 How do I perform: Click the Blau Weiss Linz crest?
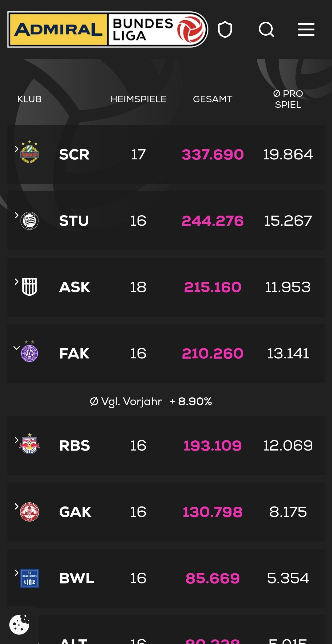click(30, 578)
